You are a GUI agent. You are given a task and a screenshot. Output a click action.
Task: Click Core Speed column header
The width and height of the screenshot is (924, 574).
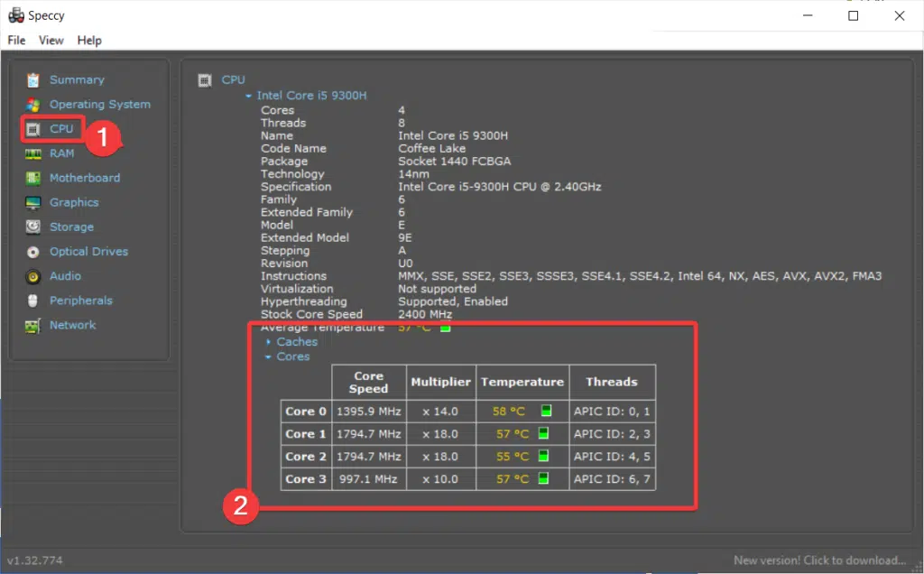tap(369, 382)
